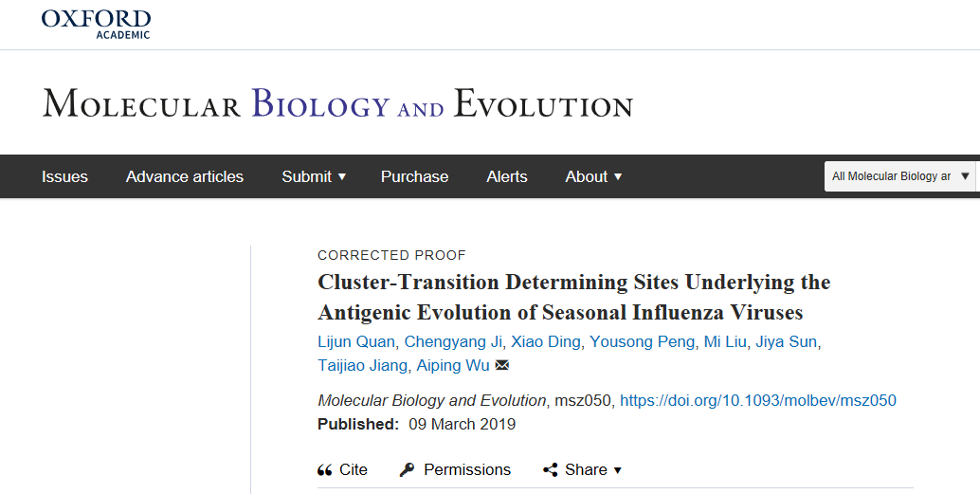980x494 pixels.
Task: Click the Cite quotation mark icon
Action: [x=325, y=470]
